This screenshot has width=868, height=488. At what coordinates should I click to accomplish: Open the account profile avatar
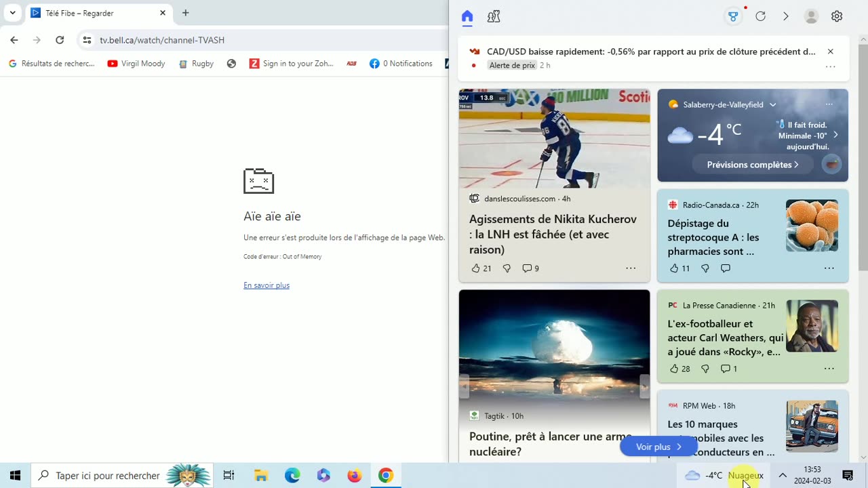[811, 17]
